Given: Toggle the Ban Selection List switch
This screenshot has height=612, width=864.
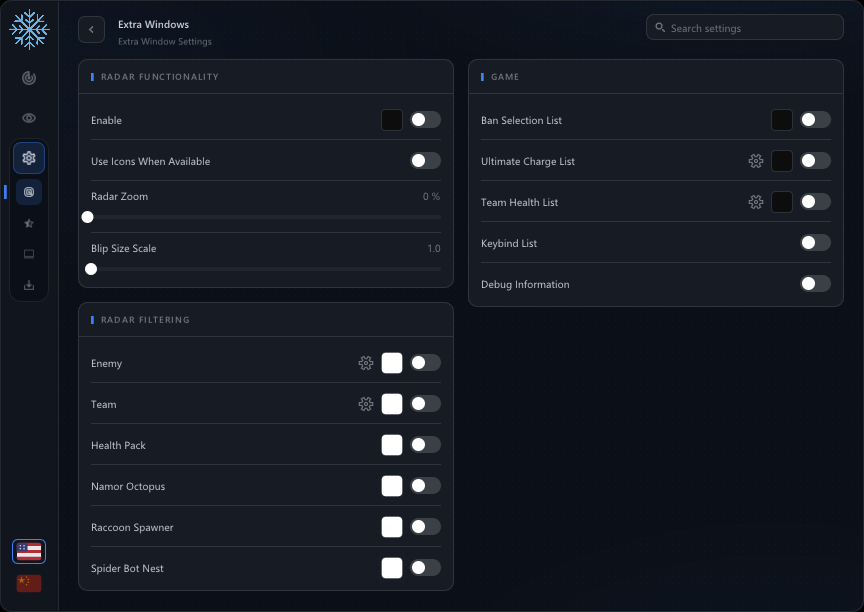Looking at the screenshot, I should coord(816,120).
